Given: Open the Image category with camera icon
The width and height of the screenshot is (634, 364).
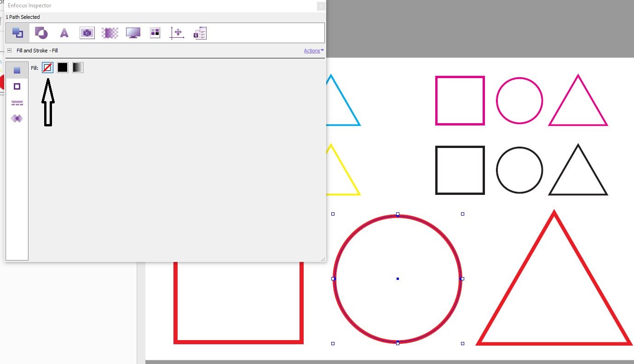Looking at the screenshot, I should click(87, 33).
